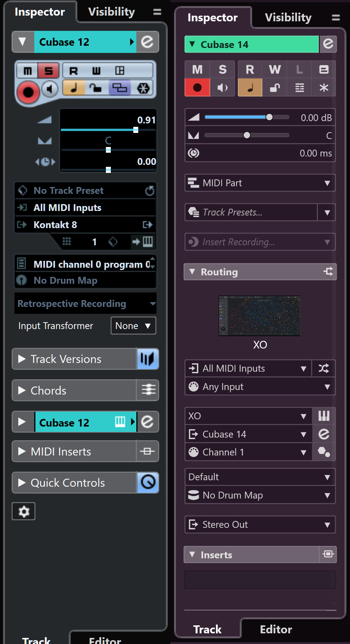Open Stereo Out output dropdown
Viewport: 350px width, 644px height.
pos(260,524)
